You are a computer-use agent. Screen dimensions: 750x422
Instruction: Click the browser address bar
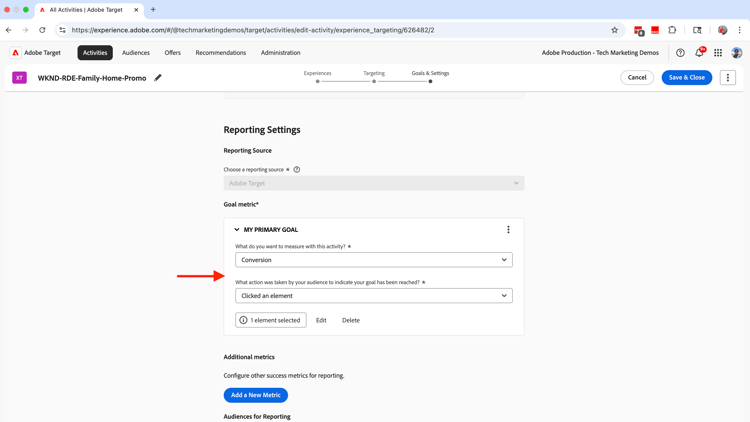pyautogui.click(x=330, y=30)
